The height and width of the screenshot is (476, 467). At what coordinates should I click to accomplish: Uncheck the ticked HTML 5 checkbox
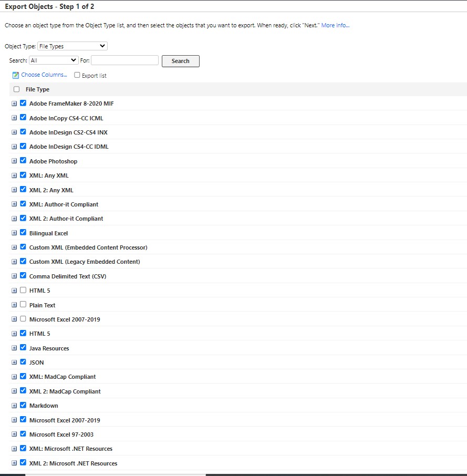23,333
